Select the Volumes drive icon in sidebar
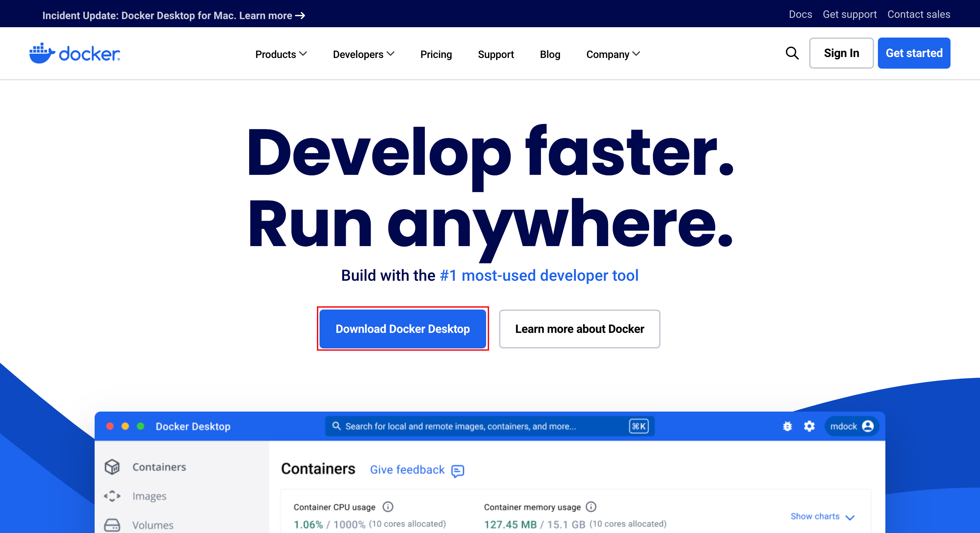The image size is (980, 533). (112, 525)
